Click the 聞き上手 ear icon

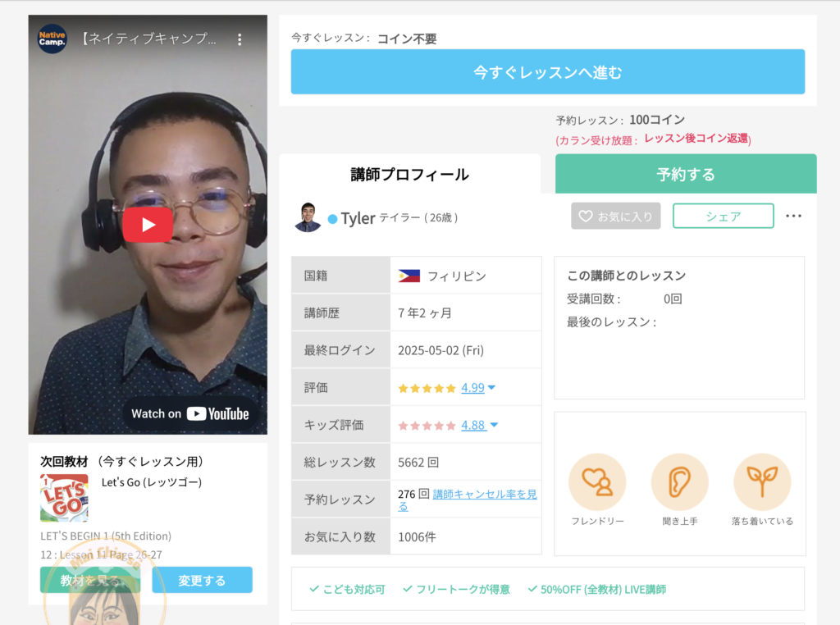(680, 482)
